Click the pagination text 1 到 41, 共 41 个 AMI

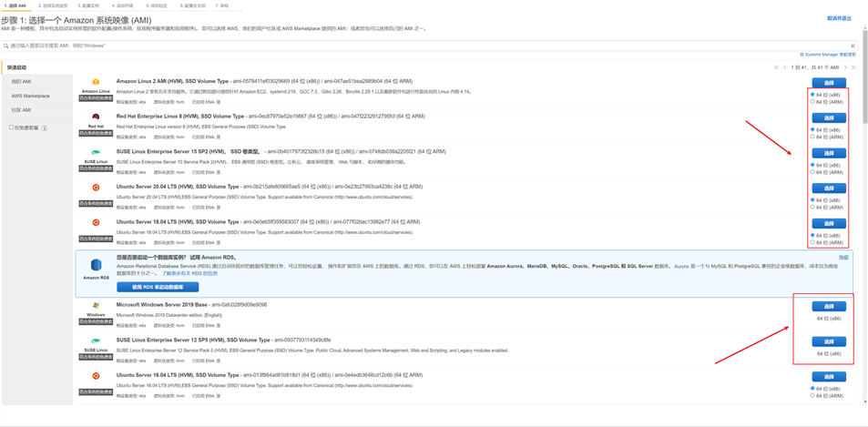point(815,67)
